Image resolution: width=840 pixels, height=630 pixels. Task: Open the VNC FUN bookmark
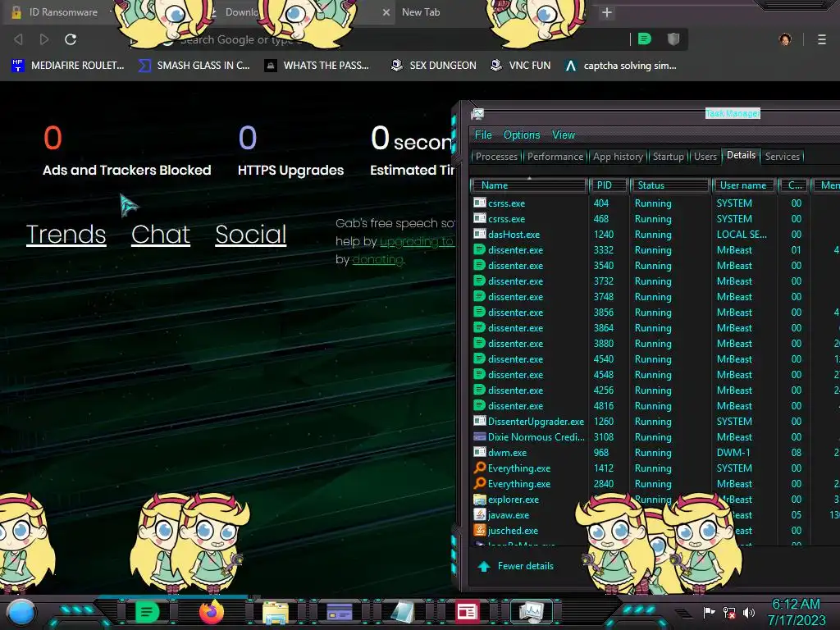521,66
